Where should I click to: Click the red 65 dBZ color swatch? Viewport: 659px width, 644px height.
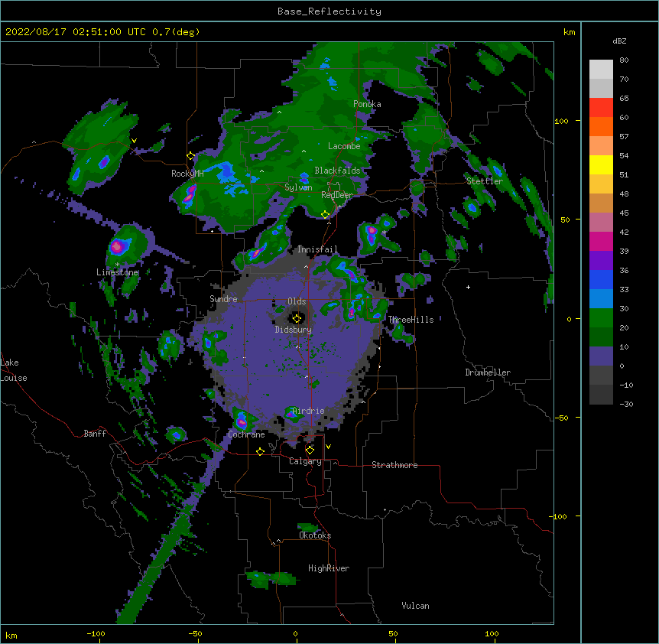point(601,107)
